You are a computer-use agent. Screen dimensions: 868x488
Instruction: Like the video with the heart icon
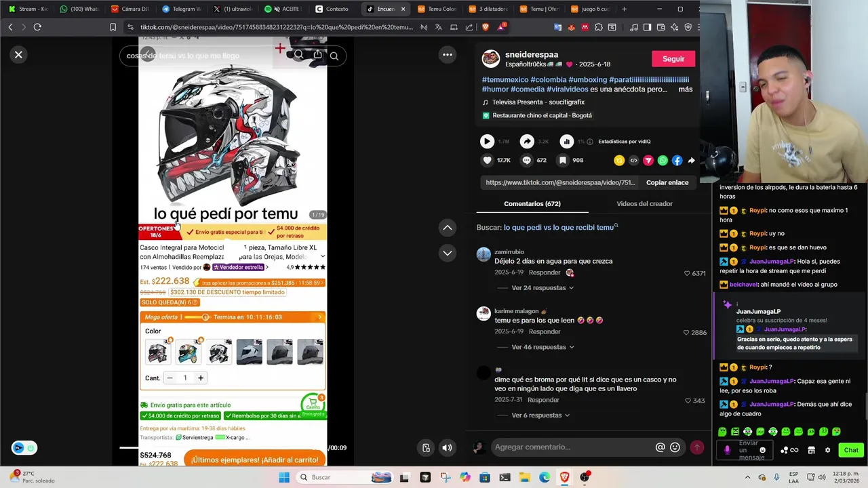click(x=487, y=160)
